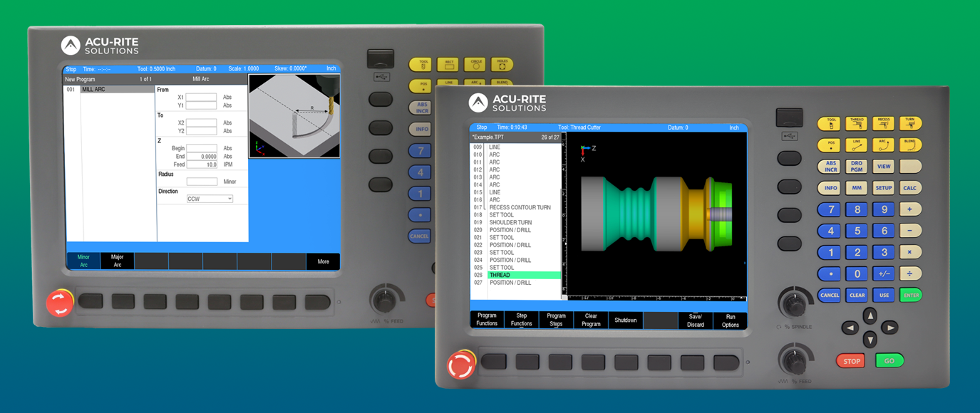Click the % SPINDLE override knob
This screenshot has width=980, height=413.
793,304
